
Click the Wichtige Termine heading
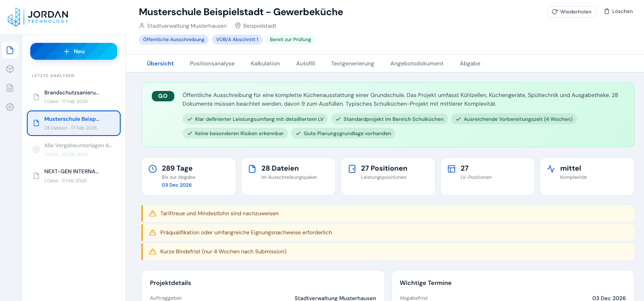[x=426, y=283]
